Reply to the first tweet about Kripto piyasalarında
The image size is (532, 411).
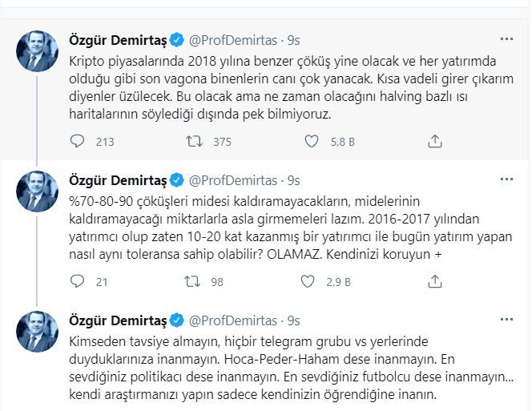78,142
